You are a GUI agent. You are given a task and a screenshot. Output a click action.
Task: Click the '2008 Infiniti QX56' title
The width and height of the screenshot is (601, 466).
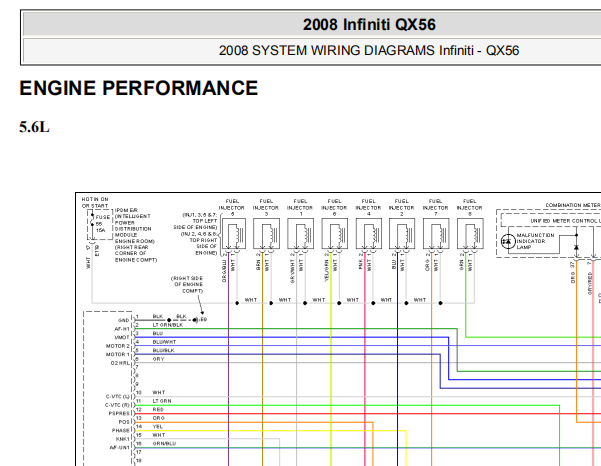pos(369,25)
